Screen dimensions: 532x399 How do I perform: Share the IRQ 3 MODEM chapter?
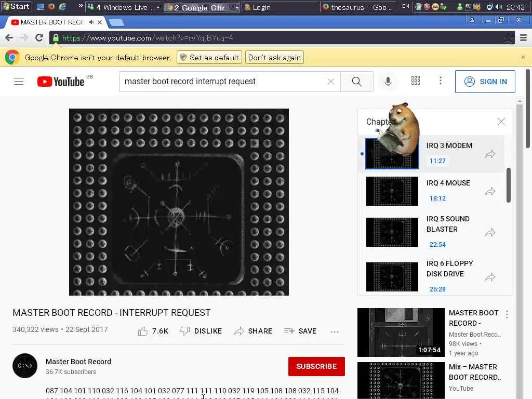click(x=490, y=154)
